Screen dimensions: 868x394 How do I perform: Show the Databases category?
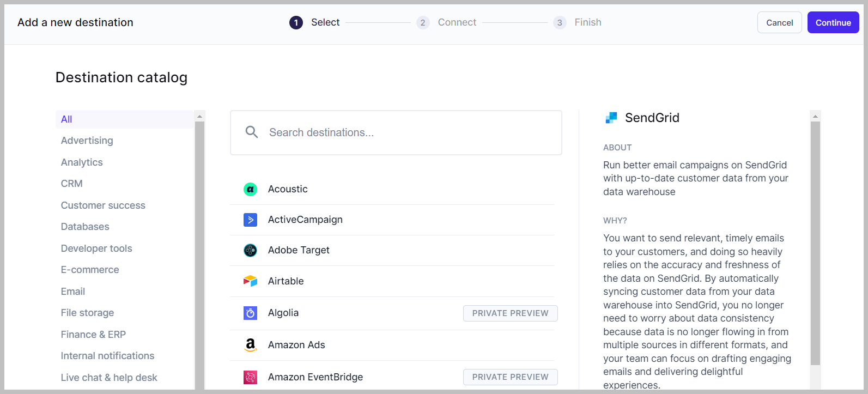click(x=85, y=227)
